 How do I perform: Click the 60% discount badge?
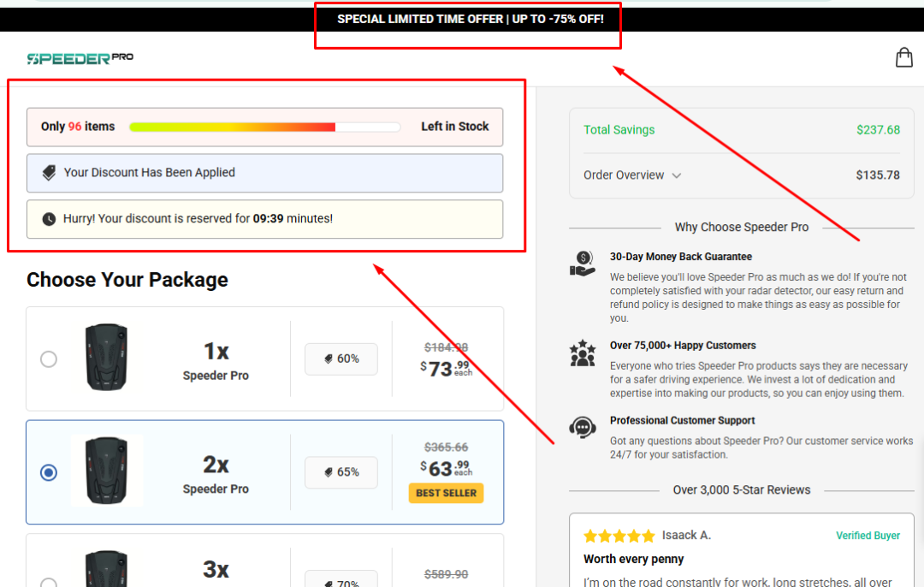click(x=341, y=359)
